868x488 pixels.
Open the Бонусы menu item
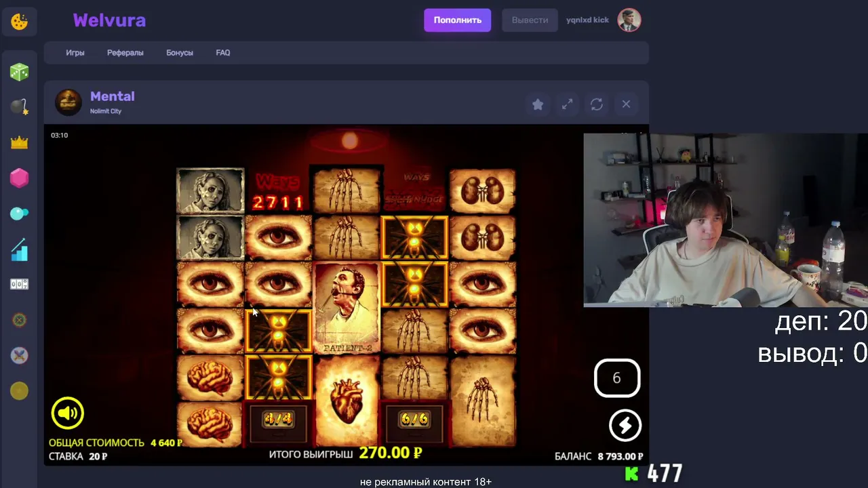coord(180,53)
